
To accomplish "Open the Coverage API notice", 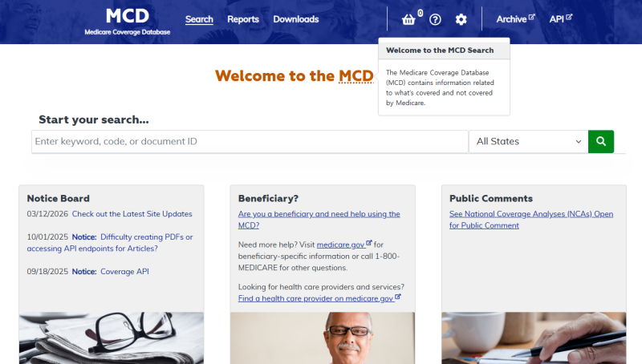I will tap(124, 272).
